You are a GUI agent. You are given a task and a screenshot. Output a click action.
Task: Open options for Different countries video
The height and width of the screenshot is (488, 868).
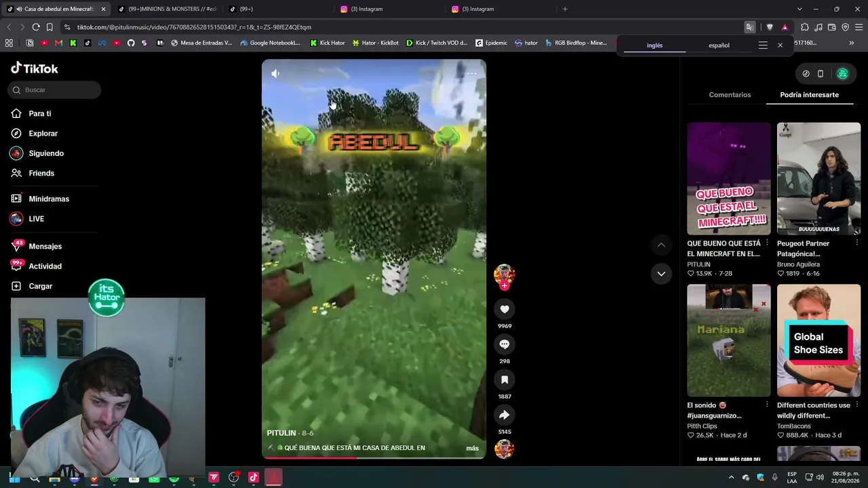(x=856, y=405)
